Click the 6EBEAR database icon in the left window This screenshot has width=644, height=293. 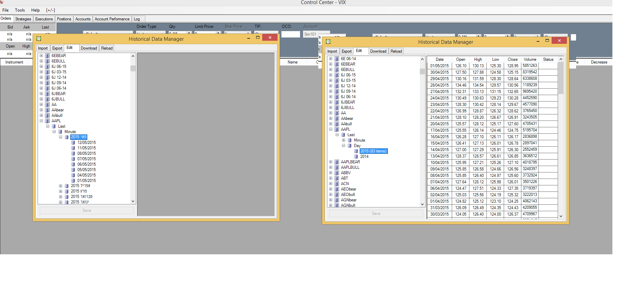pos(47,56)
